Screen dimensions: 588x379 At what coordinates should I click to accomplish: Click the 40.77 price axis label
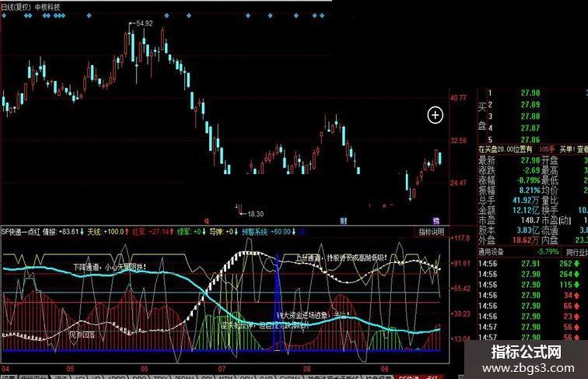[x=458, y=98]
